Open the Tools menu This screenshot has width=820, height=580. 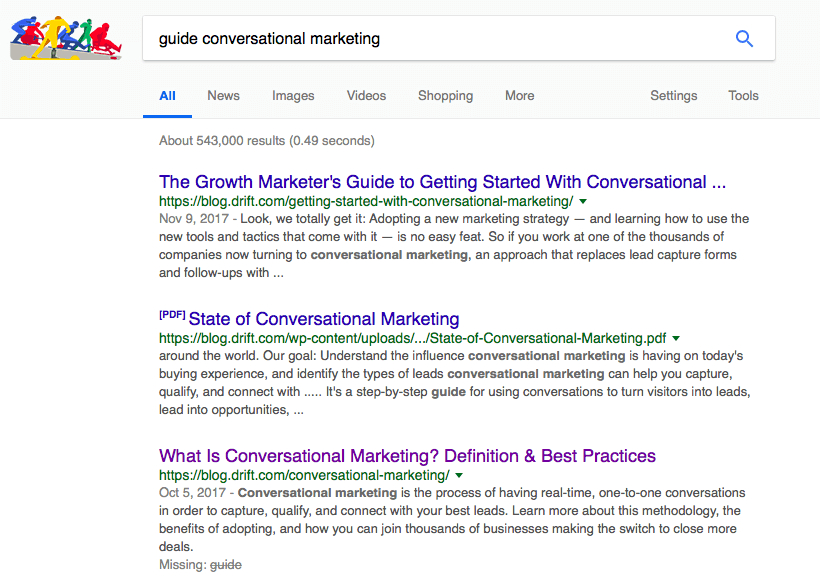(x=743, y=95)
